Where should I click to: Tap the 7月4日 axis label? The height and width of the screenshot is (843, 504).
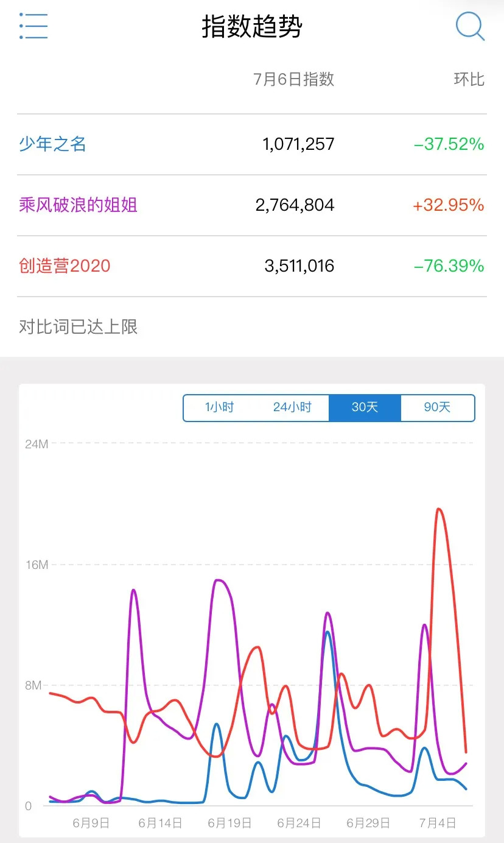point(438,823)
